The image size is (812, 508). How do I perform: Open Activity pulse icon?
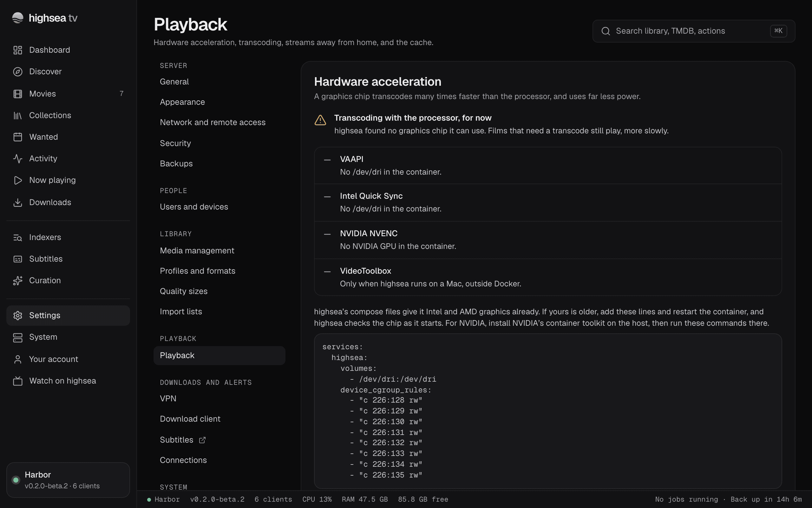pos(17,158)
